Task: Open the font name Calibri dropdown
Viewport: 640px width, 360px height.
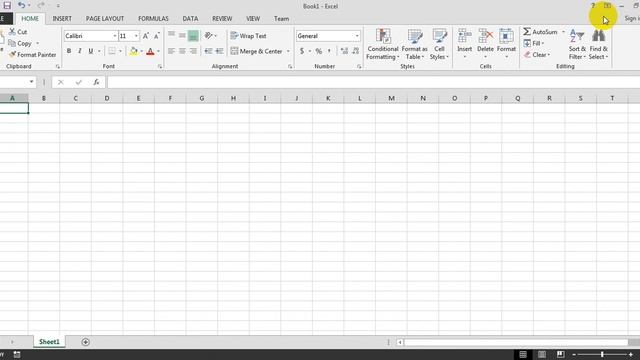Action: click(x=115, y=36)
